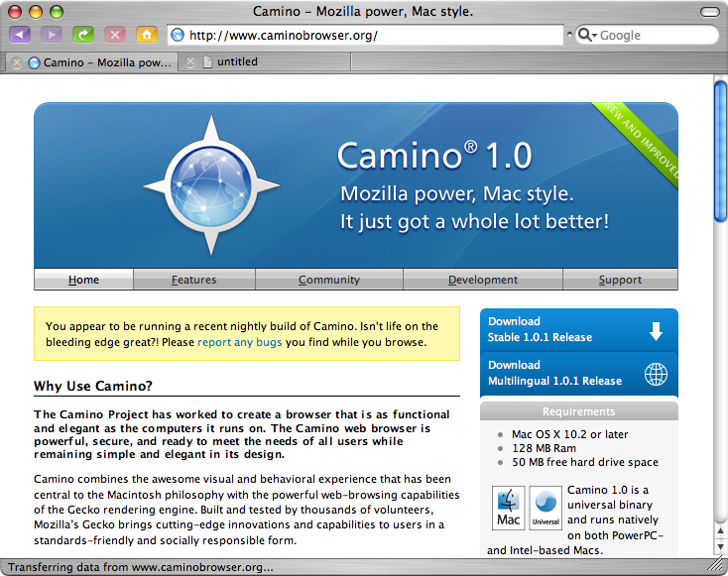The height and width of the screenshot is (576, 728).
Task: Close the untitled tab
Action: tap(190, 62)
